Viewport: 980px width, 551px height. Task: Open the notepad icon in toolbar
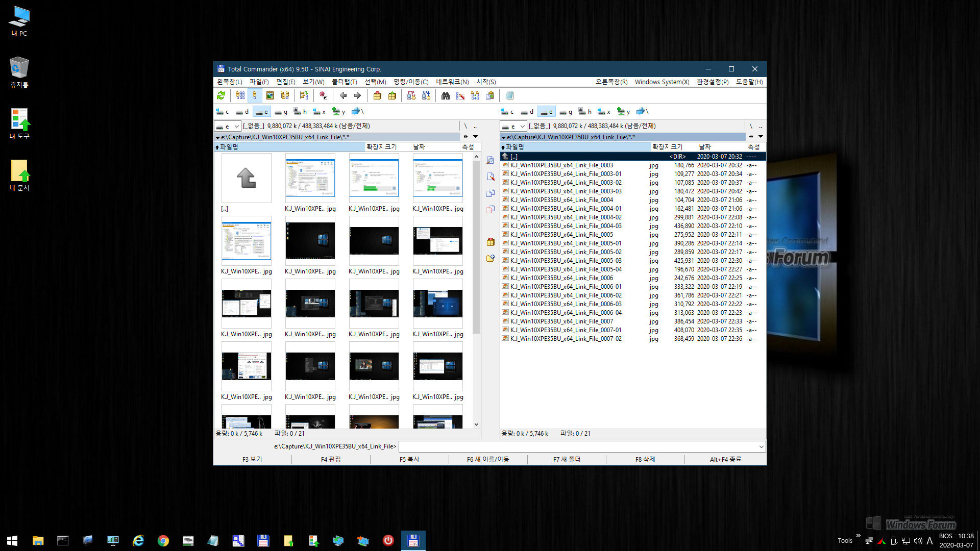[509, 95]
